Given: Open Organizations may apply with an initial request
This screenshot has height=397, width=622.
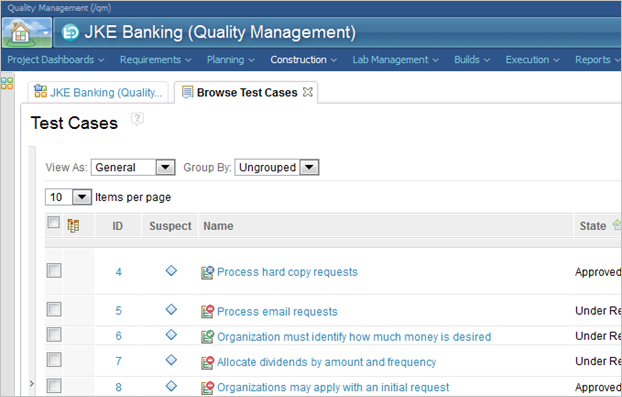Looking at the screenshot, I should click(x=333, y=387).
